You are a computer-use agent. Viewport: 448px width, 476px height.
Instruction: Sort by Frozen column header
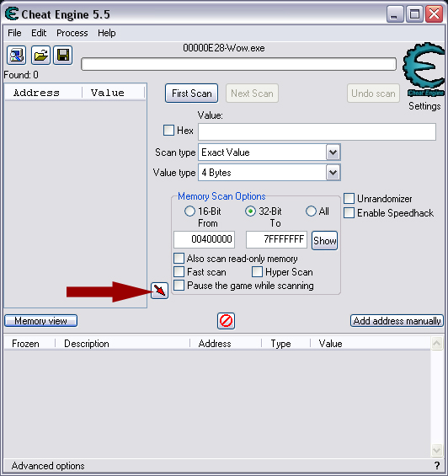coord(29,344)
